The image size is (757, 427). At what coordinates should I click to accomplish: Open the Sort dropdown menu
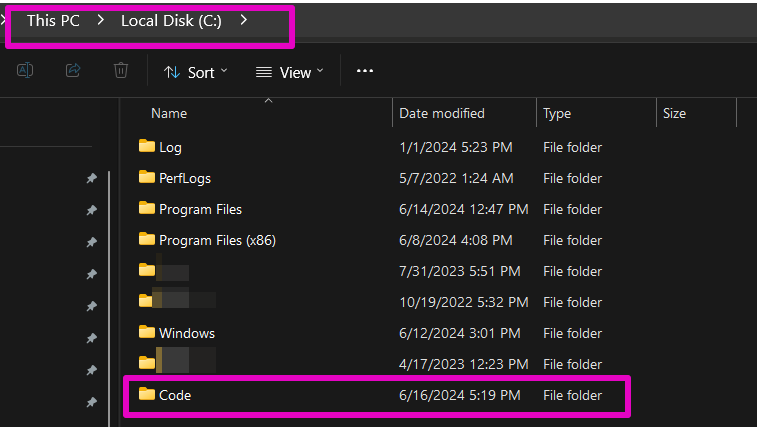pyautogui.click(x=196, y=72)
